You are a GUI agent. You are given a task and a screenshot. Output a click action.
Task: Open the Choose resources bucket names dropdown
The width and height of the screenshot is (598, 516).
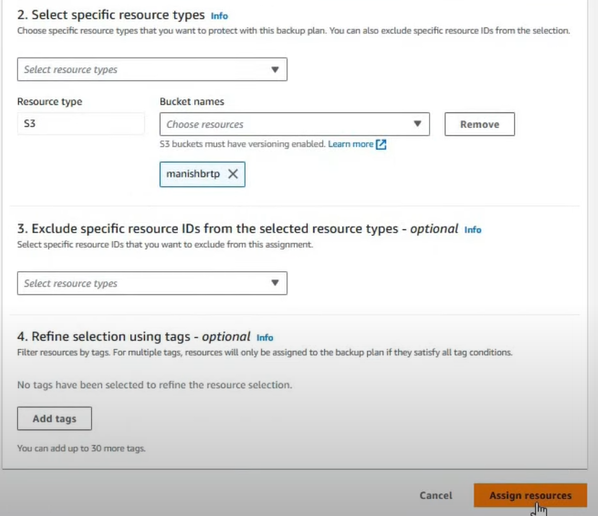294,124
